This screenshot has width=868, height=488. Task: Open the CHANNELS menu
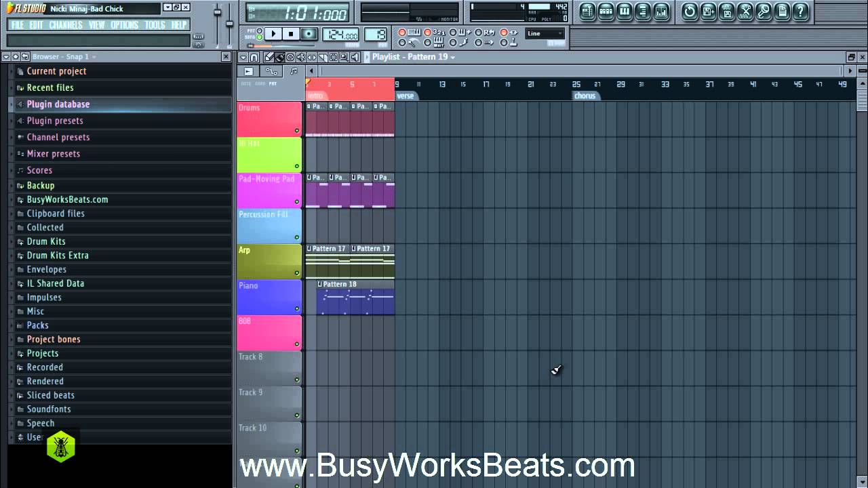pyautogui.click(x=66, y=25)
